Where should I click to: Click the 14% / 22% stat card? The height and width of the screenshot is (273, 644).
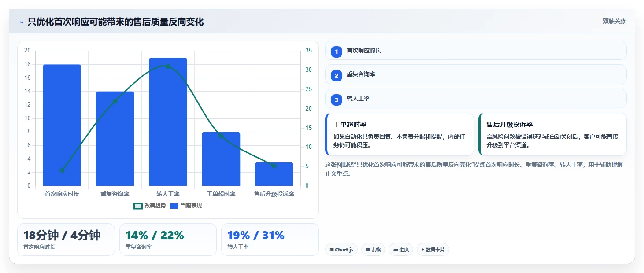(x=168, y=240)
